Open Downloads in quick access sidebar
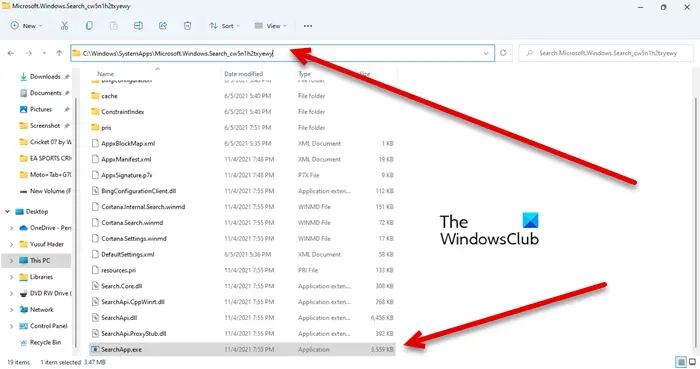 pos(45,77)
